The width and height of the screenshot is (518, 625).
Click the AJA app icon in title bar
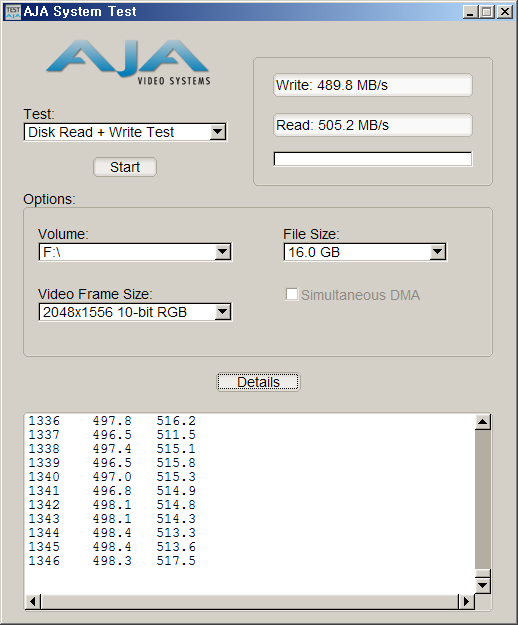click(x=13, y=12)
